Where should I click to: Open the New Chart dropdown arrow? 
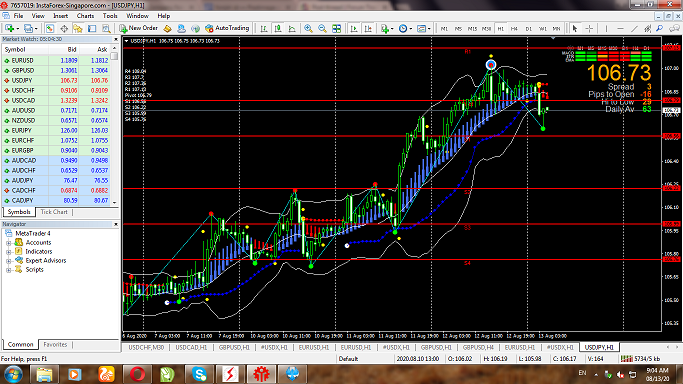click(17, 29)
